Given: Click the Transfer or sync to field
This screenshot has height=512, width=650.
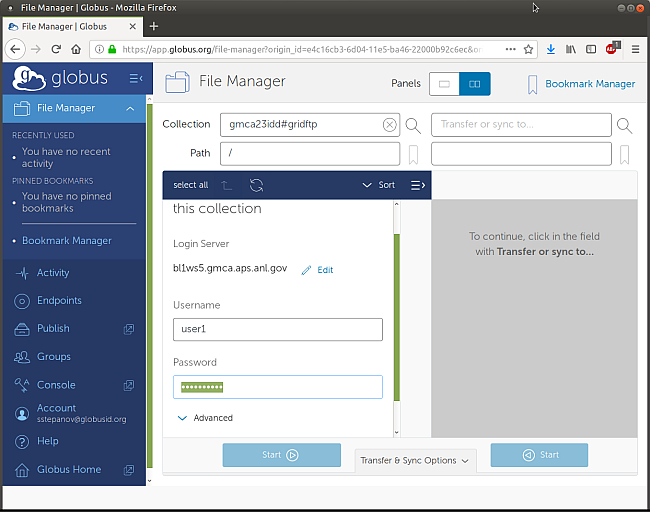Looking at the screenshot, I should (521, 125).
